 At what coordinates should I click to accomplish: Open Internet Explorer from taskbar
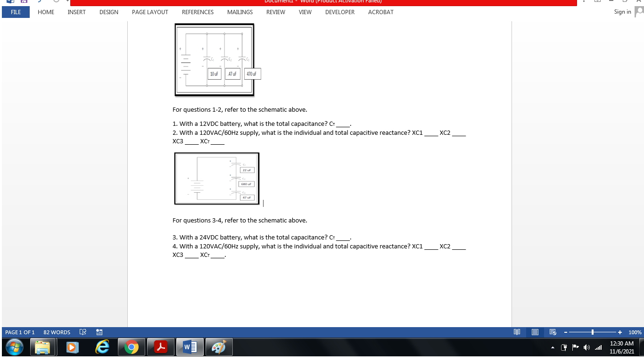click(x=102, y=348)
